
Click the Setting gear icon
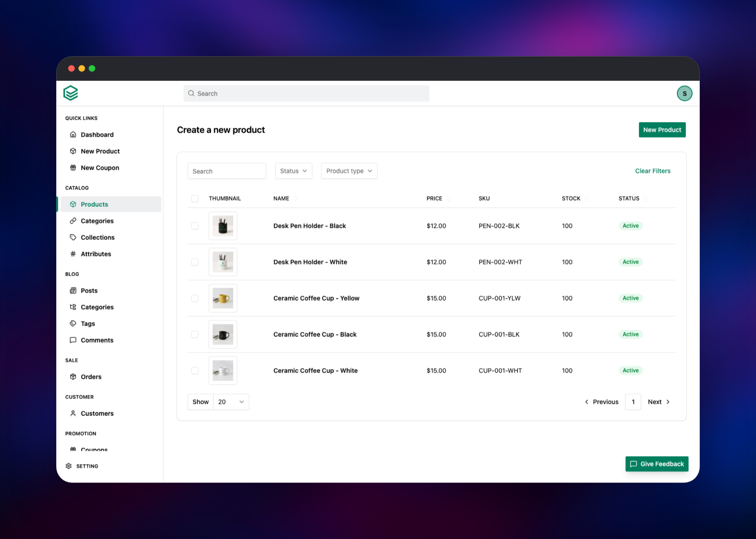coord(69,466)
